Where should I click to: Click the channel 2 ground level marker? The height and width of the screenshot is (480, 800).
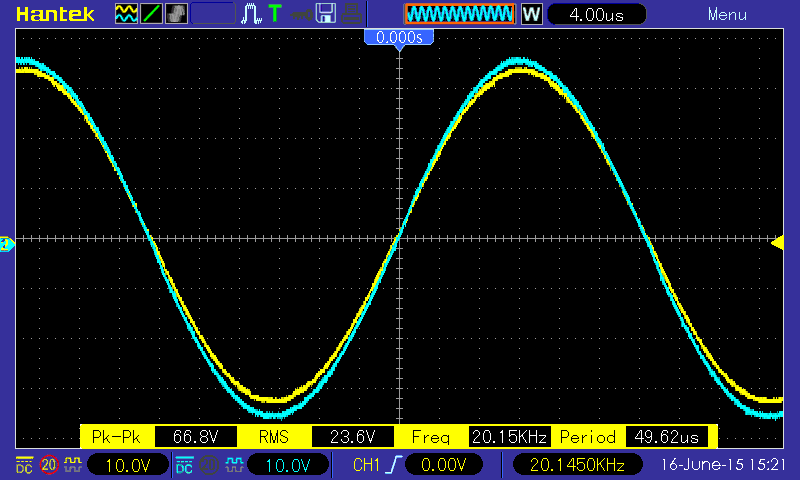click(7, 244)
